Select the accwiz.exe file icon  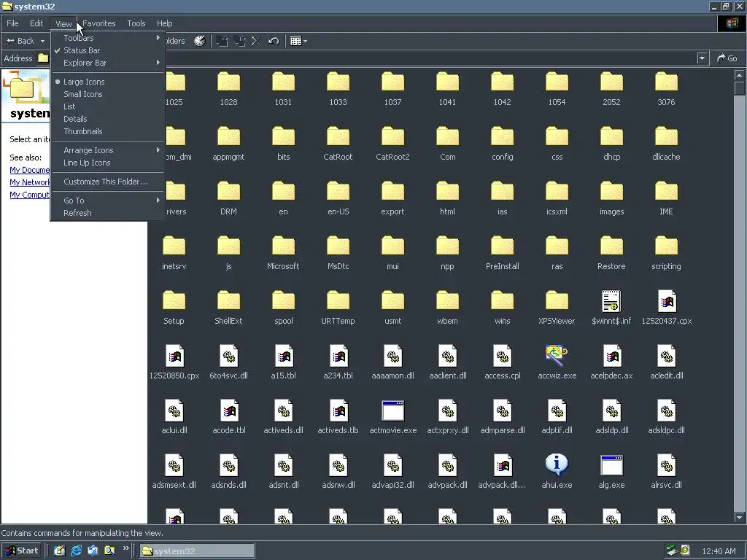point(557,355)
